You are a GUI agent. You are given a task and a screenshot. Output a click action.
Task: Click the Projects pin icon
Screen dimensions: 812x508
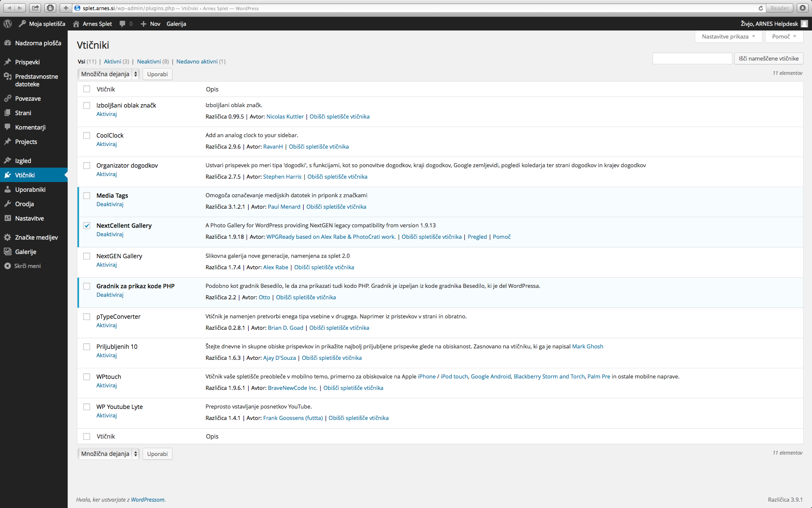click(8, 141)
